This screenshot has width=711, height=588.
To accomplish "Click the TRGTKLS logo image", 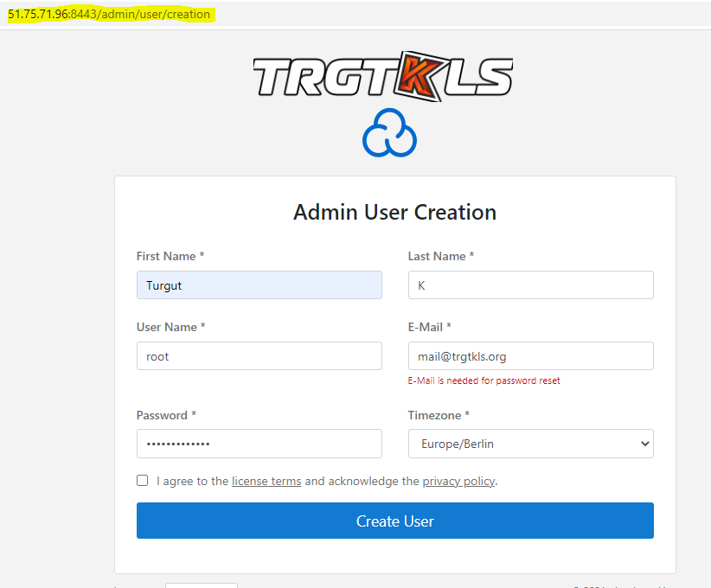I will coord(382,76).
